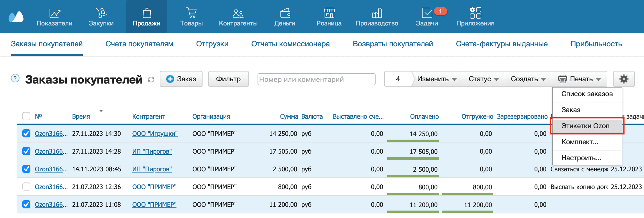This screenshot has width=644, height=218.
Task: Click search field Номер или комментарий
Action: (316, 79)
